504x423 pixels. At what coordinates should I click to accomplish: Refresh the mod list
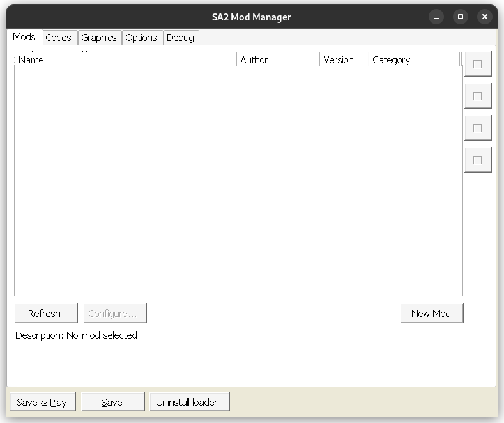click(x=46, y=313)
